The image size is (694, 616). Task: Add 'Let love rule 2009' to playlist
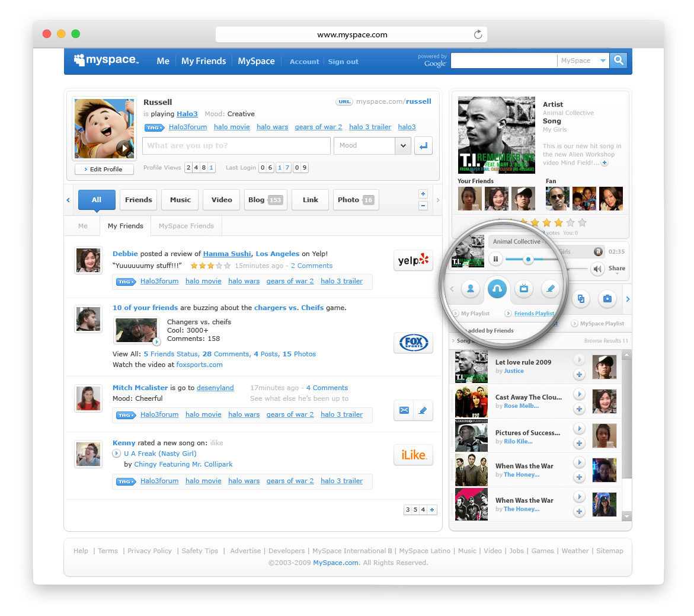tap(579, 375)
